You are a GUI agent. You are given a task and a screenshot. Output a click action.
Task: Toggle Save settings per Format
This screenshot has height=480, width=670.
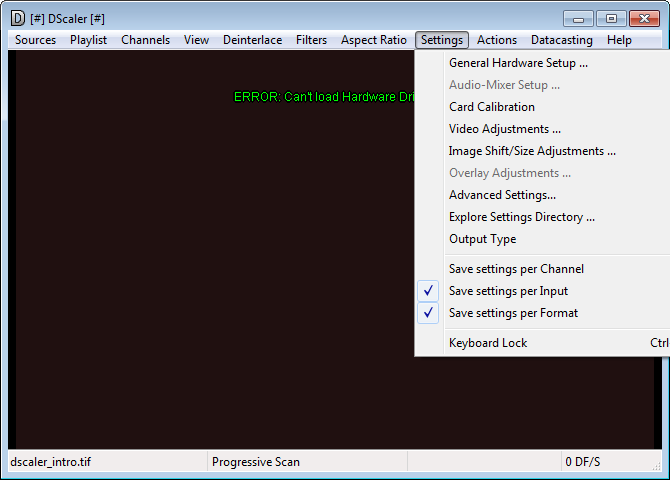click(542, 313)
